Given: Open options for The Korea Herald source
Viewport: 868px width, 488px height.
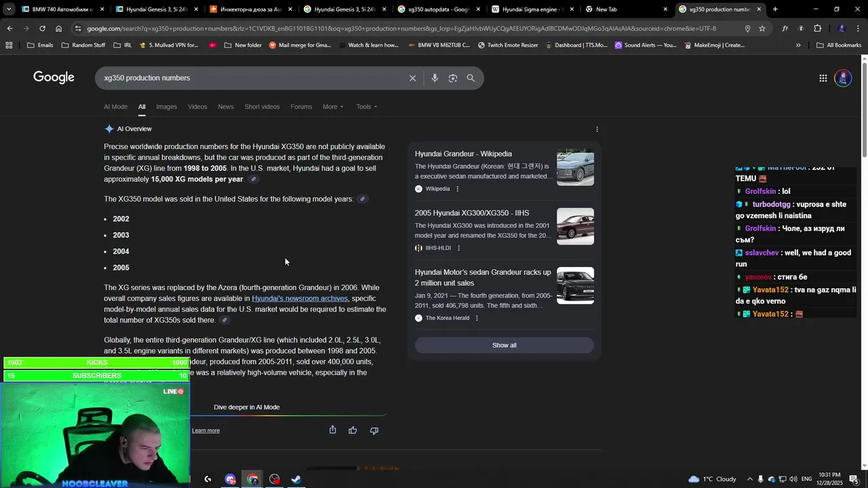Looking at the screenshot, I should [477, 318].
